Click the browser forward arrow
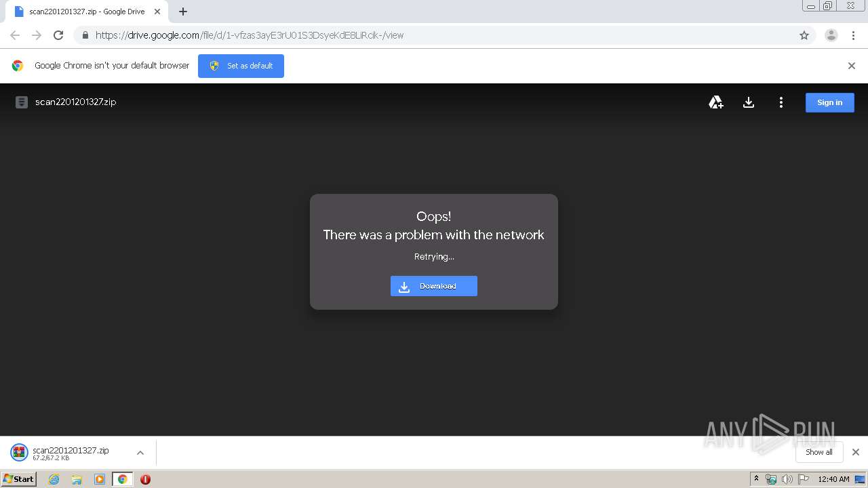This screenshot has width=868, height=488. pos(37,35)
